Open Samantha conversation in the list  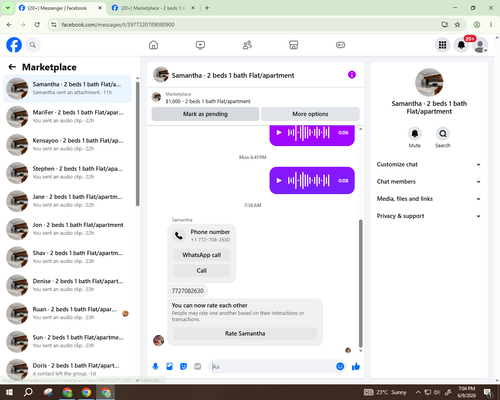pos(67,88)
